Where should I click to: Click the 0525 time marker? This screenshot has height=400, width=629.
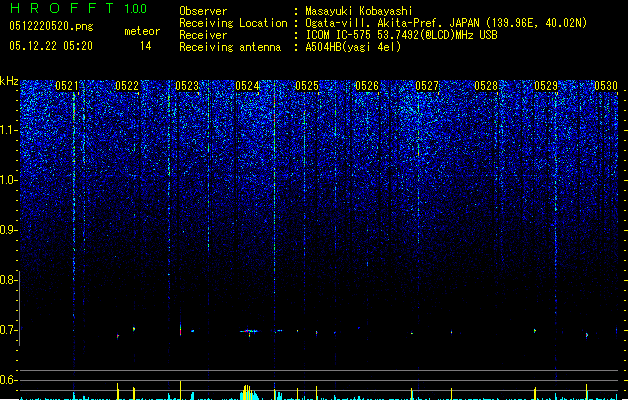(307, 86)
